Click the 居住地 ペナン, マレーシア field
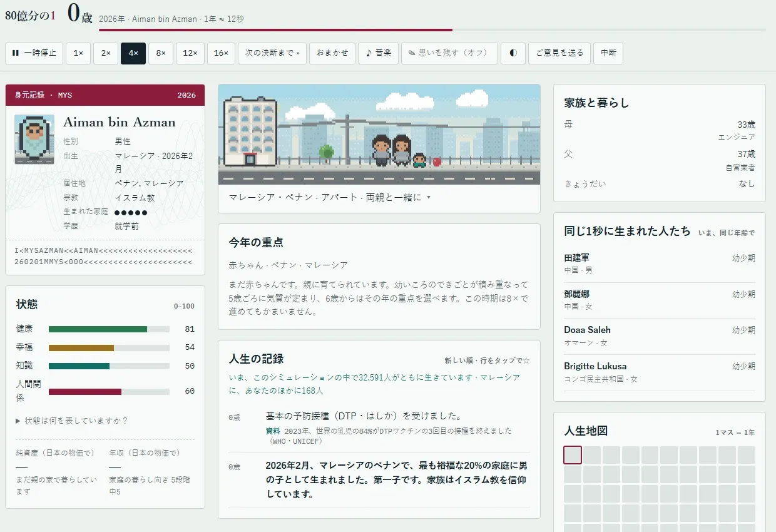 click(x=124, y=183)
